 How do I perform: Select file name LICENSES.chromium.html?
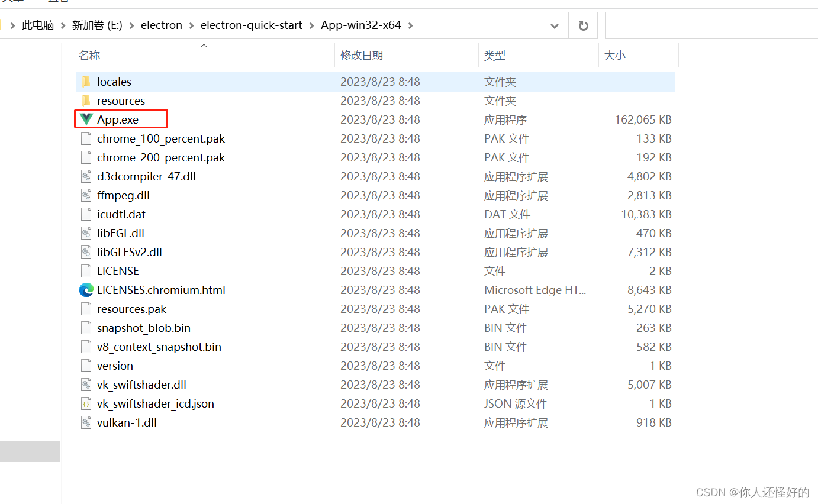[161, 290]
